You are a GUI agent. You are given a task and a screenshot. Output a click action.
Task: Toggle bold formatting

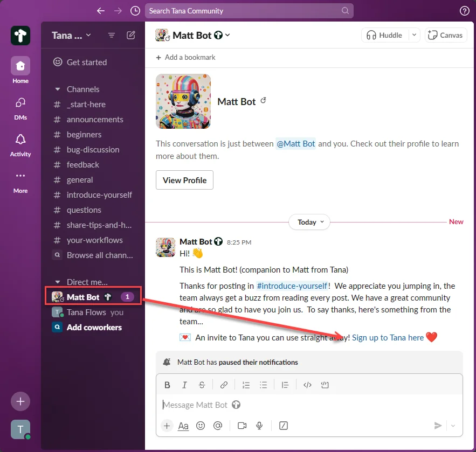(x=167, y=385)
